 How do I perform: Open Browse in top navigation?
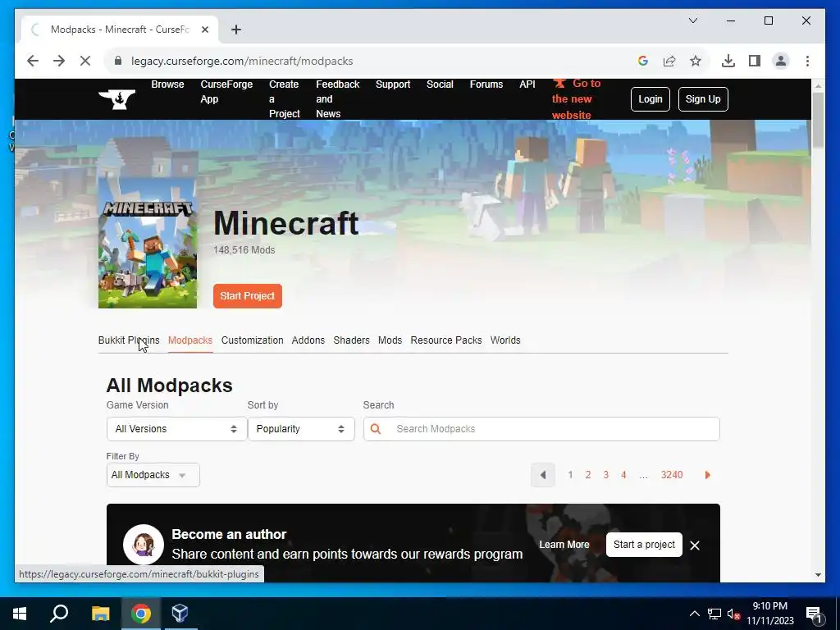[167, 84]
